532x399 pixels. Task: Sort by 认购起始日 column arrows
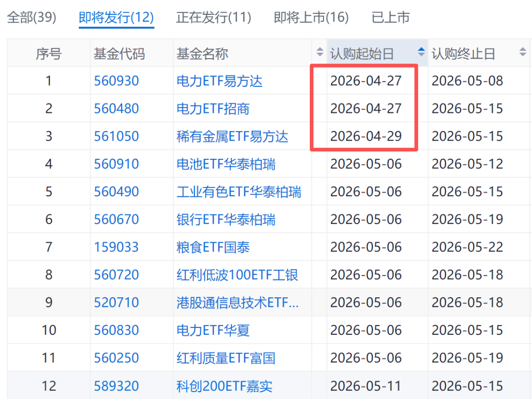tap(421, 52)
